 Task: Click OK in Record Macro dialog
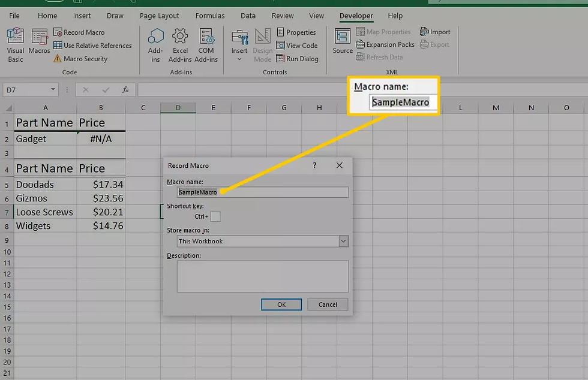[281, 304]
